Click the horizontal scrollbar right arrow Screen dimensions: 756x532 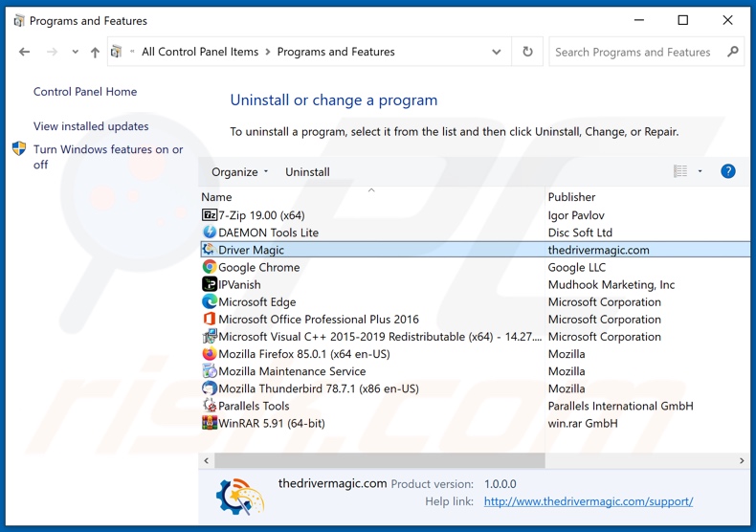tap(742, 460)
